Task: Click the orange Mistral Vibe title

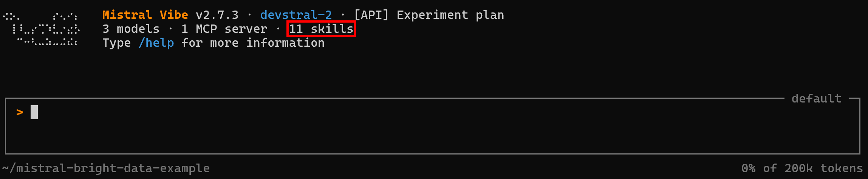Action: point(145,15)
